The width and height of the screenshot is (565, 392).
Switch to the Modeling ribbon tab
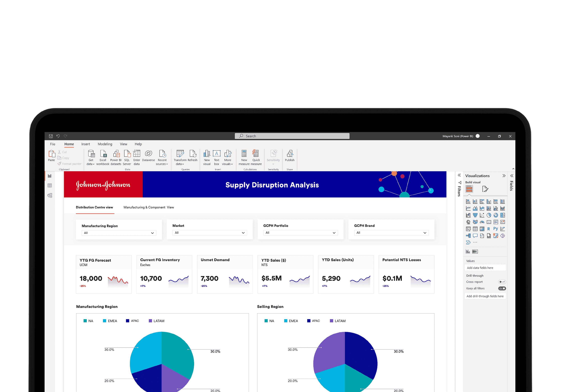click(x=105, y=144)
